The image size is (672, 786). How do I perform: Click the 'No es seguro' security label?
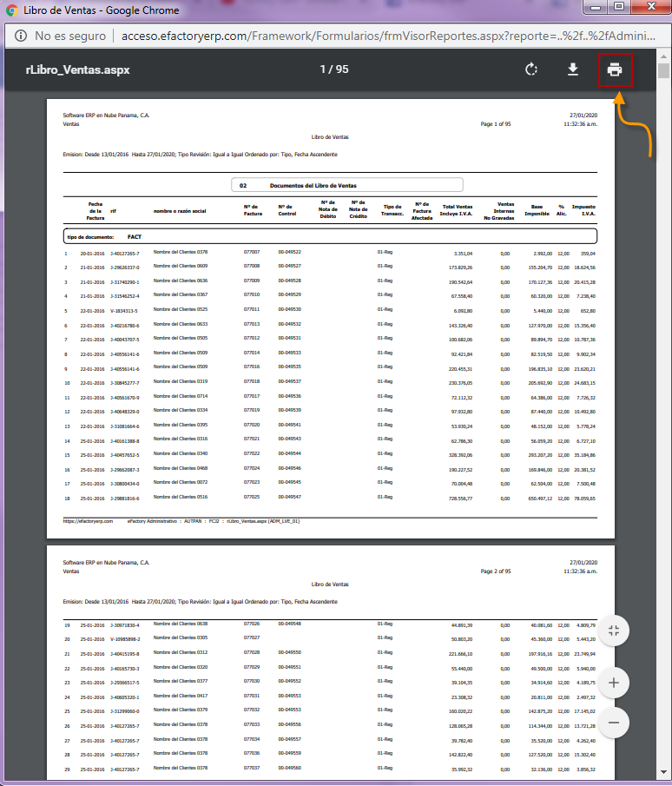click(x=69, y=36)
